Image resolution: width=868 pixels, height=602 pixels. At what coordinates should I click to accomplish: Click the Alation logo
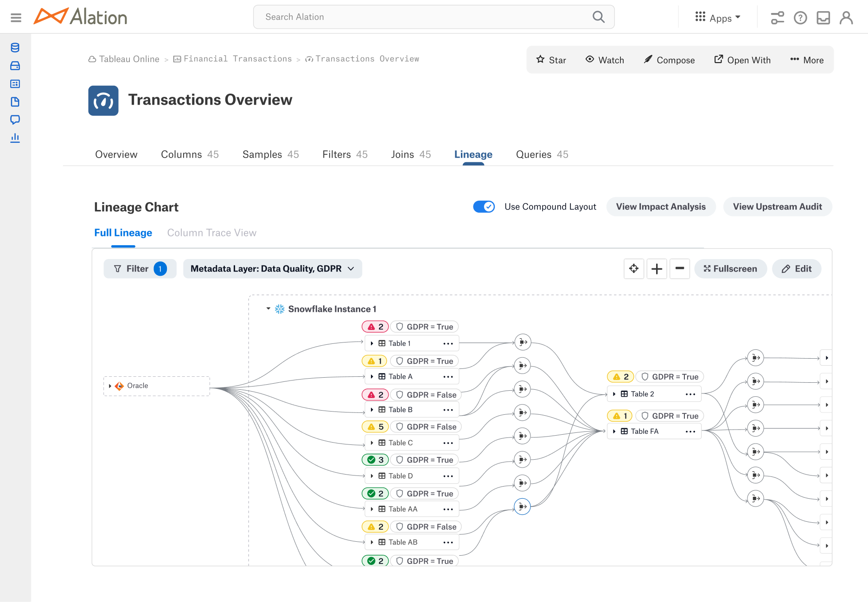81,17
